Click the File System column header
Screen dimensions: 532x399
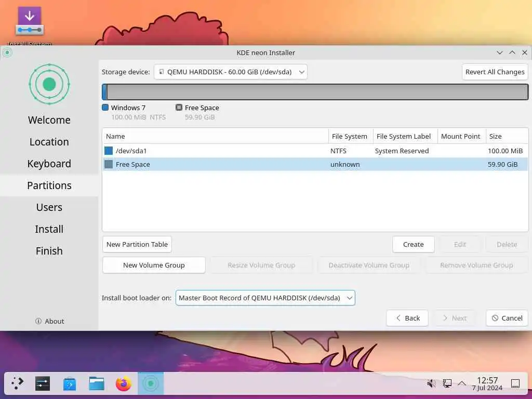(351, 136)
